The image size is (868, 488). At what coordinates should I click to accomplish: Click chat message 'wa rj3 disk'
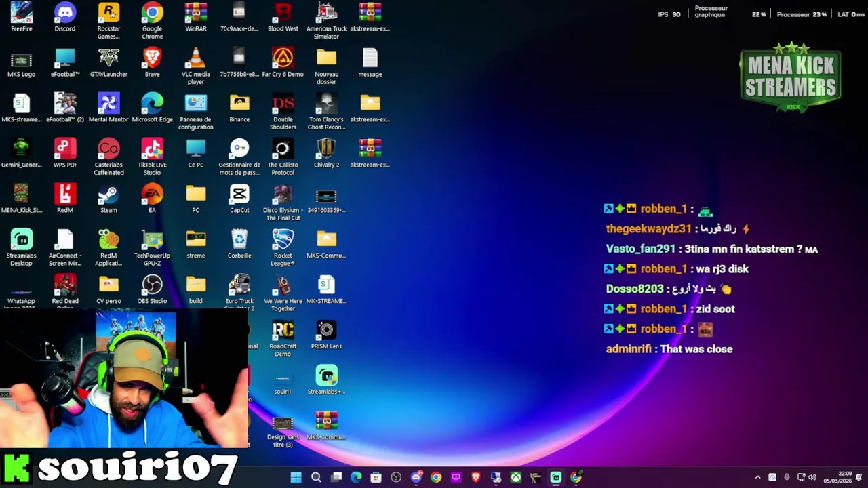tap(722, 269)
